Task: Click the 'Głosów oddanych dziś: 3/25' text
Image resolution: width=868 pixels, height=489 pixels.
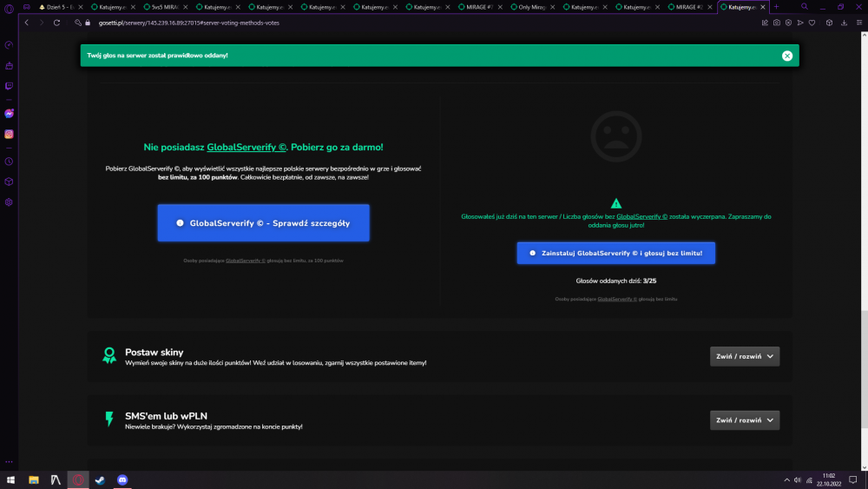Action: 615,281
